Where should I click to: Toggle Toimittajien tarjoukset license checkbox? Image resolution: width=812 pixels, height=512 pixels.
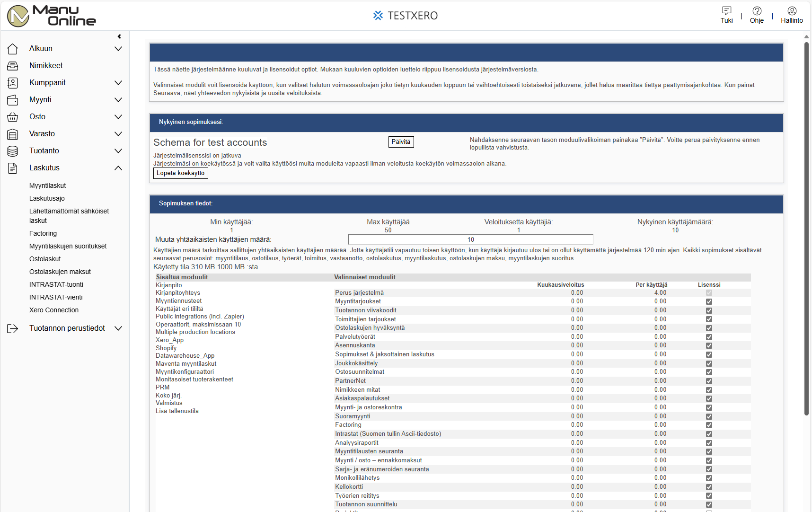pos(709,319)
